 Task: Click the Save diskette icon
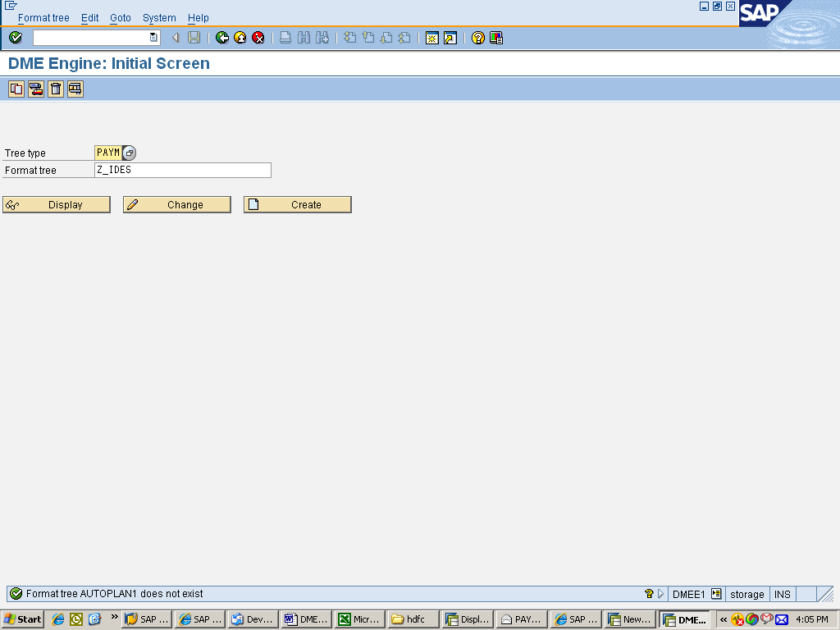[193, 37]
